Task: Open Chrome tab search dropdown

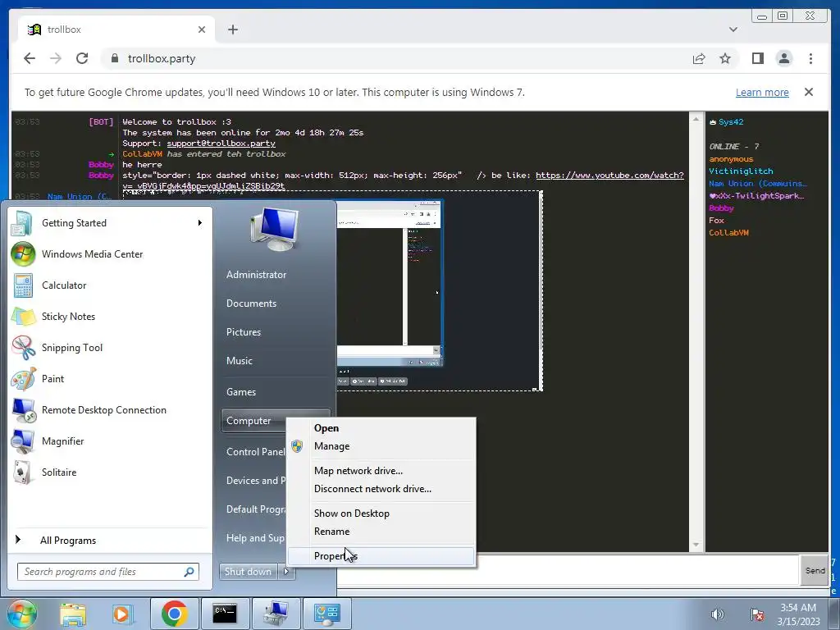Action: pyautogui.click(x=733, y=30)
